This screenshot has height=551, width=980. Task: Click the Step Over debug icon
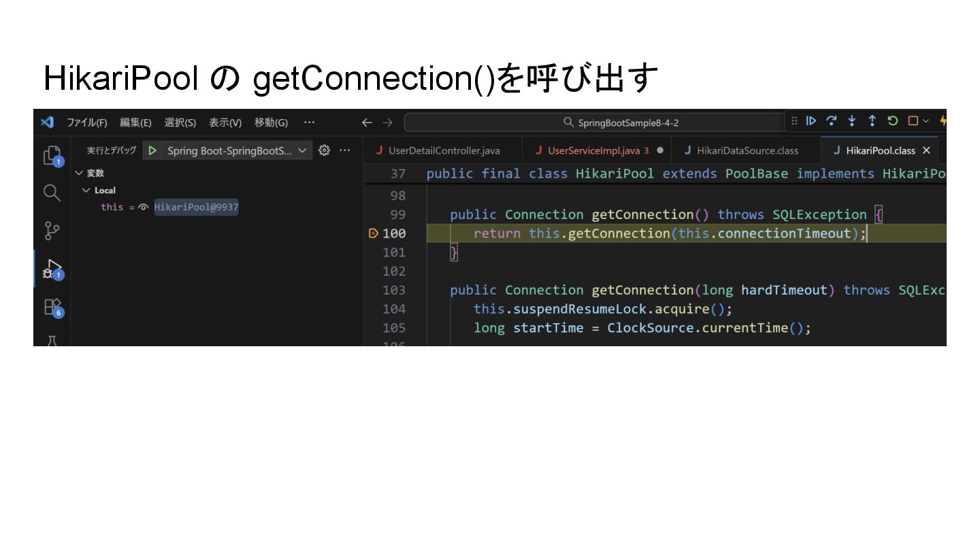point(831,121)
